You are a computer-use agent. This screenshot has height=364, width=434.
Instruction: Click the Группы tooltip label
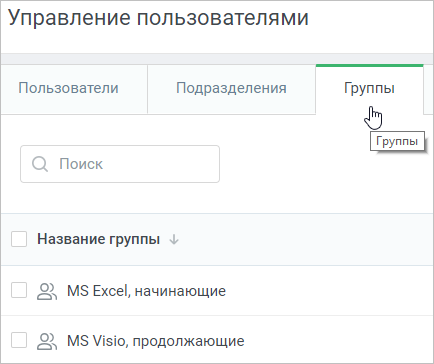(397, 141)
